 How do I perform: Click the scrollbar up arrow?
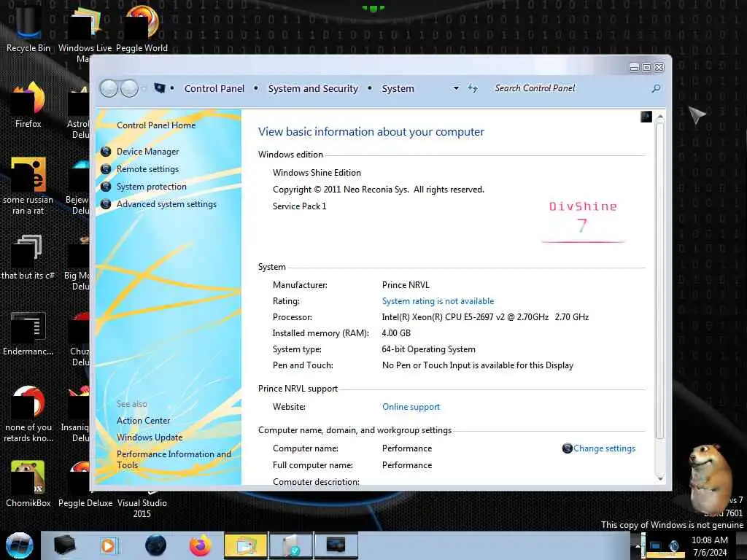click(x=659, y=116)
